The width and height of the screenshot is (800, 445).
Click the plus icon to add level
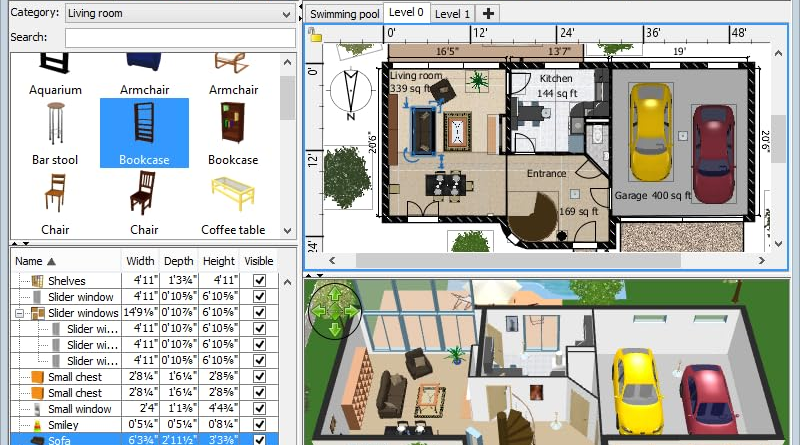coord(488,13)
